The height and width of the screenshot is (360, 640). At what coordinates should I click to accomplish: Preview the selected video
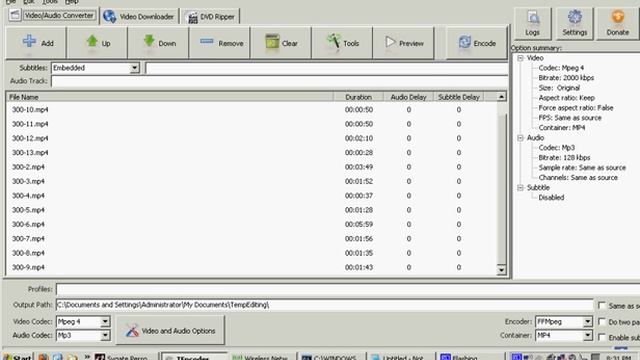[403, 43]
